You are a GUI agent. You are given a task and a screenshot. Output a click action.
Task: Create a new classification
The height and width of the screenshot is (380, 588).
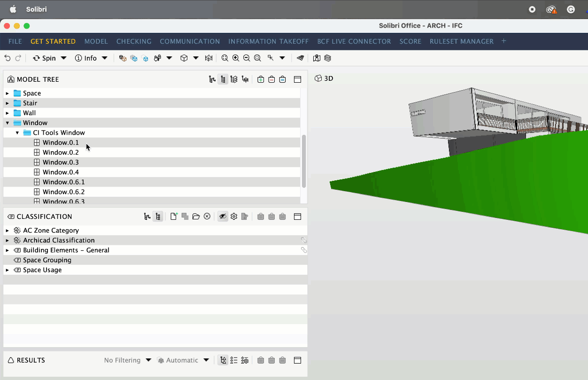click(x=174, y=217)
